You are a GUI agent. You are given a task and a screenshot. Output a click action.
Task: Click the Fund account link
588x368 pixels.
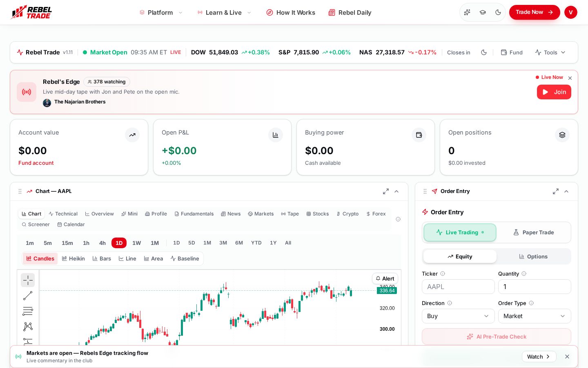point(36,163)
